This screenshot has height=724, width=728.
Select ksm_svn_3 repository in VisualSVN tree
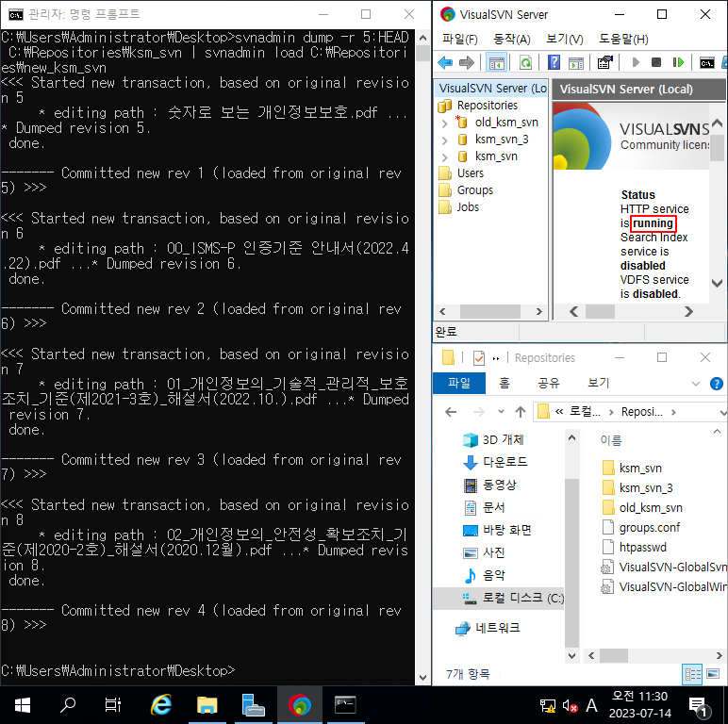(x=502, y=140)
